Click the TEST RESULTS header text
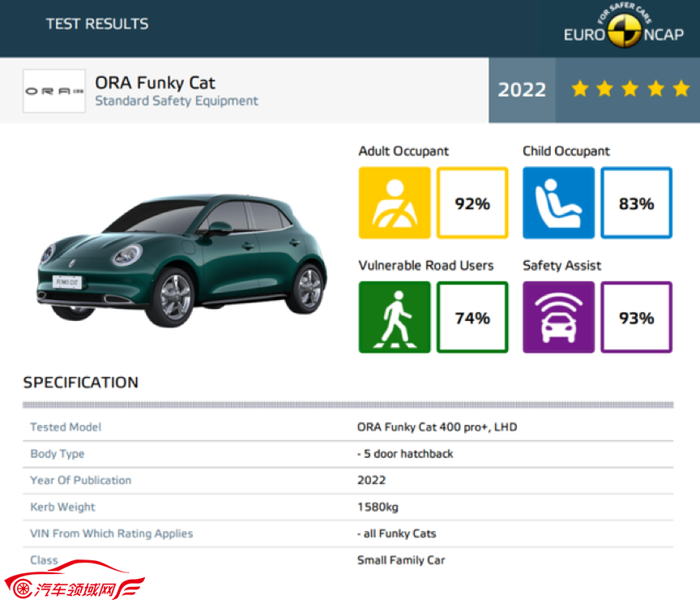This screenshot has width=700, height=604. click(x=97, y=24)
